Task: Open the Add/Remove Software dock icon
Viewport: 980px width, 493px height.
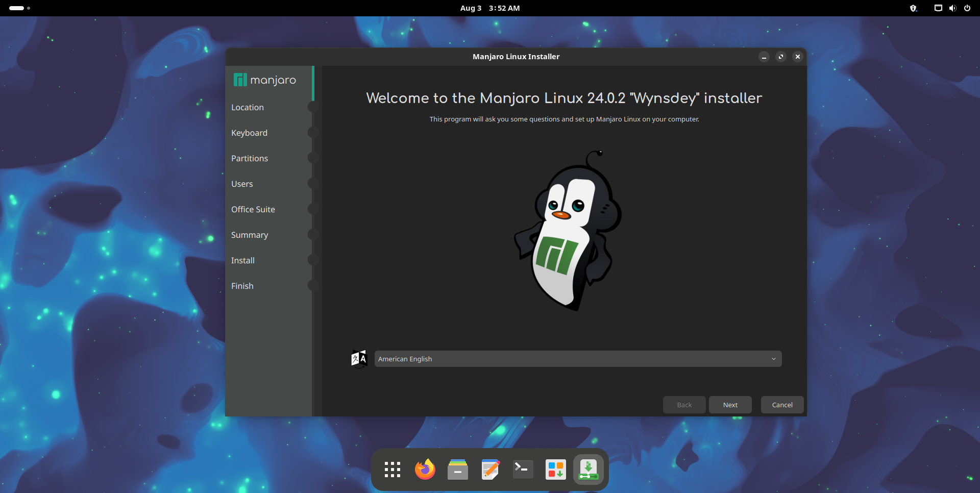Action: [x=556, y=470]
